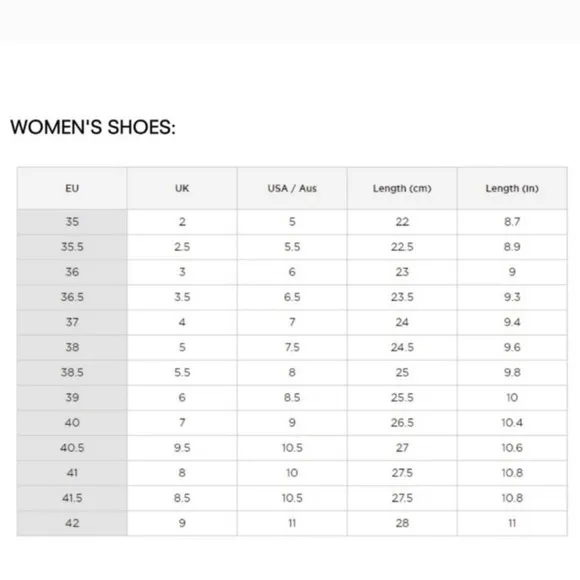Select the EU size 35 row cell
This screenshot has height=580, width=580.
coord(72,222)
